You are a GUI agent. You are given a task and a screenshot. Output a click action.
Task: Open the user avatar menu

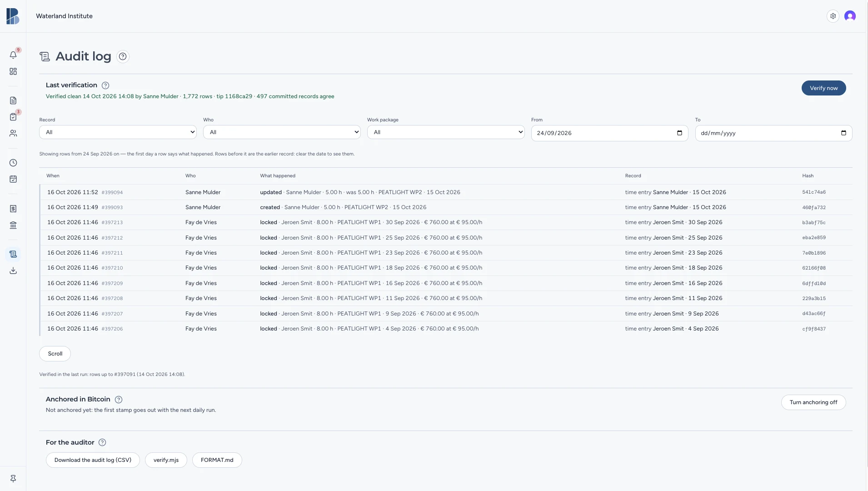pyautogui.click(x=850, y=16)
